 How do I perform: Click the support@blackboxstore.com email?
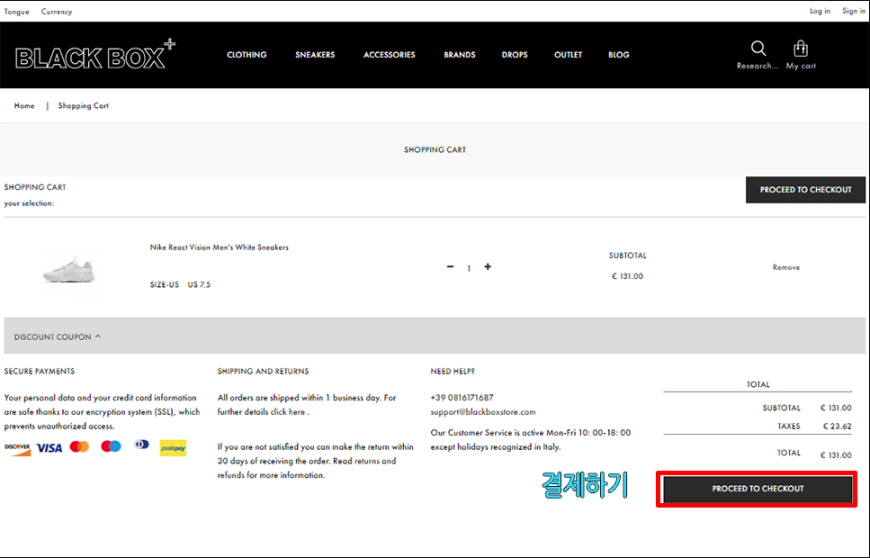[x=483, y=412]
